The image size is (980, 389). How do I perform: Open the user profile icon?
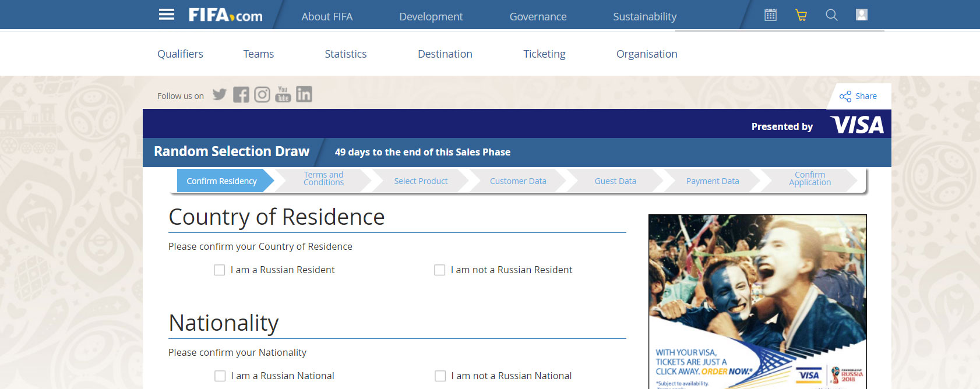[x=862, y=15]
